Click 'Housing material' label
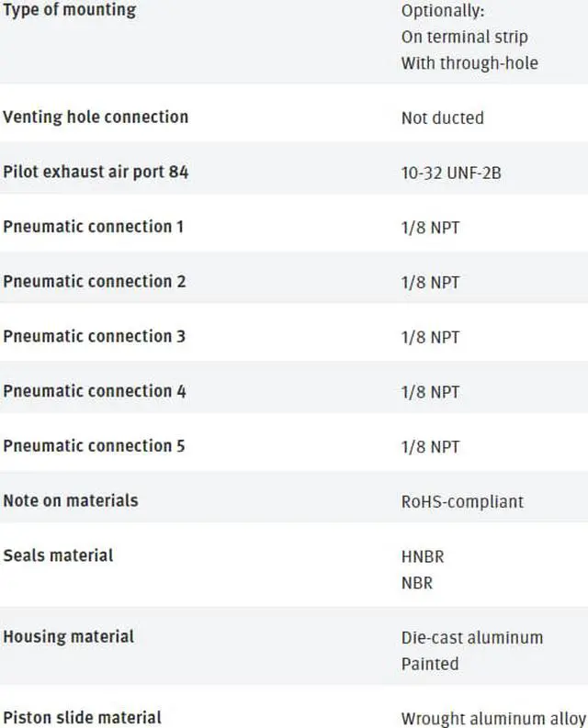588x728 pixels. 69,636
